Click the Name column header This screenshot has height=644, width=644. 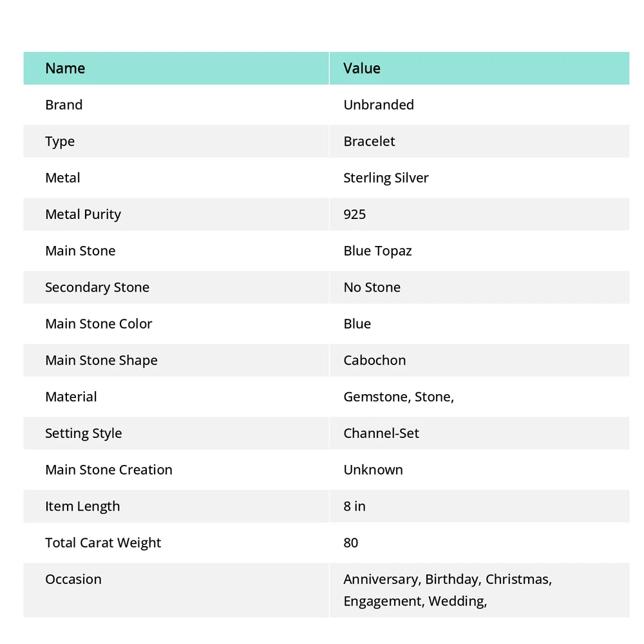(x=65, y=68)
